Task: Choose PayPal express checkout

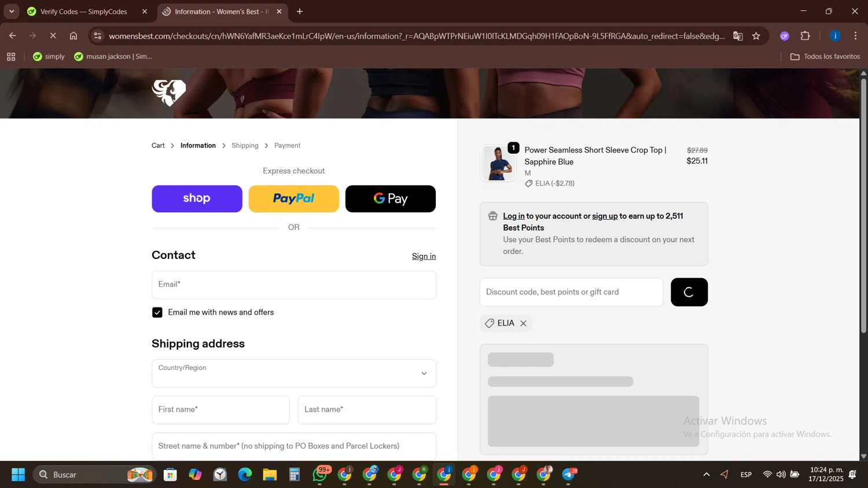Action: click(293, 198)
